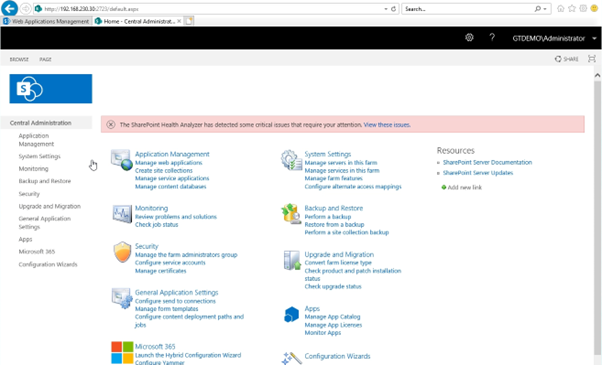This screenshot has height=365, width=602.
Task: Click the Security shield icon
Action: click(122, 252)
